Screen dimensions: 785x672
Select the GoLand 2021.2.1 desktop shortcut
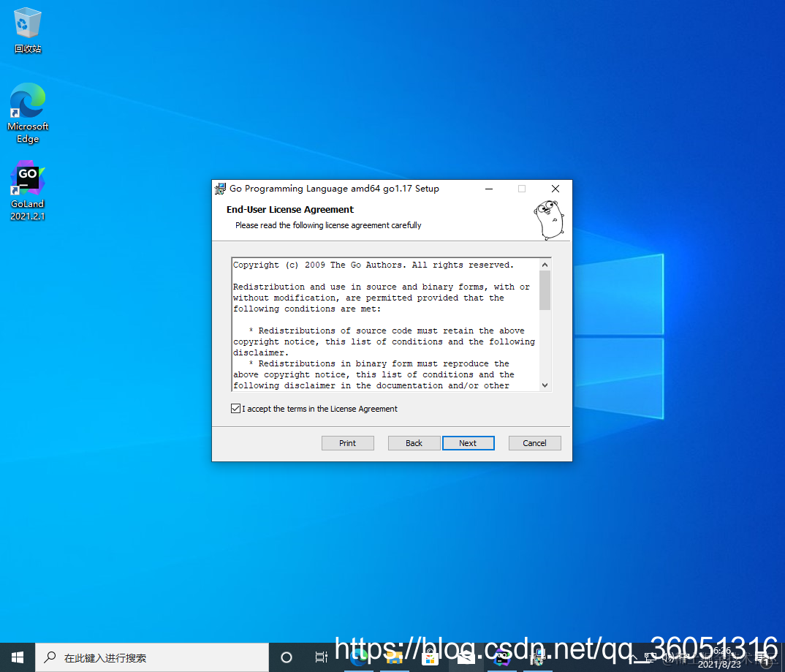coord(28,191)
